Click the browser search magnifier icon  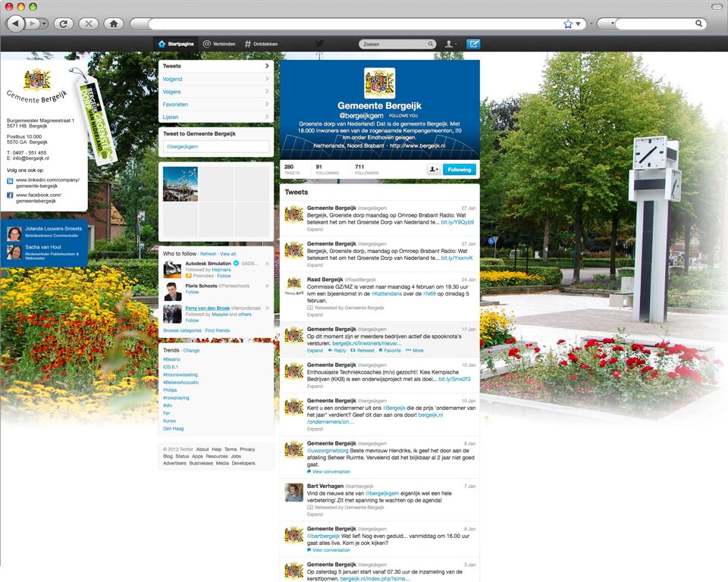pyautogui.click(x=698, y=23)
